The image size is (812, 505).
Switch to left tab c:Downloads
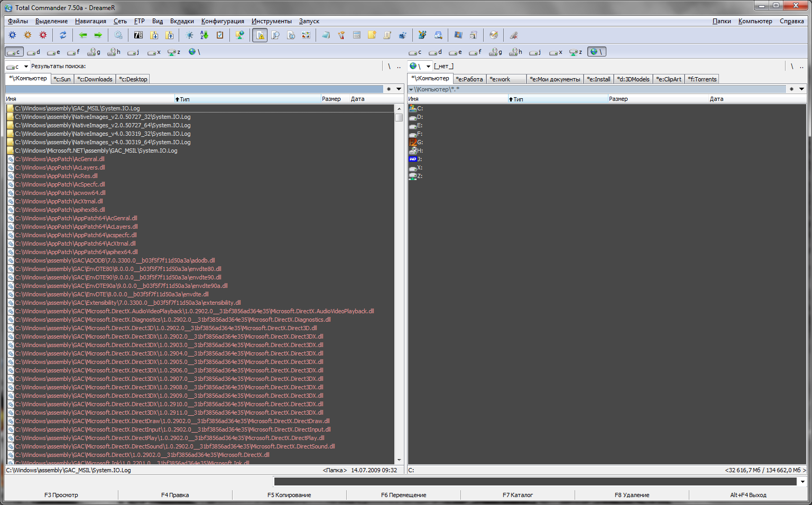(95, 79)
